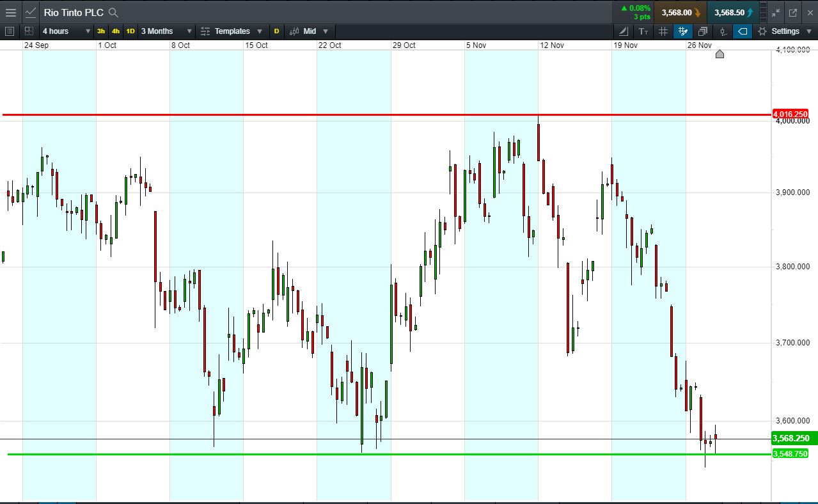Image resolution: width=818 pixels, height=504 pixels.
Task: Select the red 4,016.250 resistance line label
Action: pyautogui.click(x=790, y=114)
